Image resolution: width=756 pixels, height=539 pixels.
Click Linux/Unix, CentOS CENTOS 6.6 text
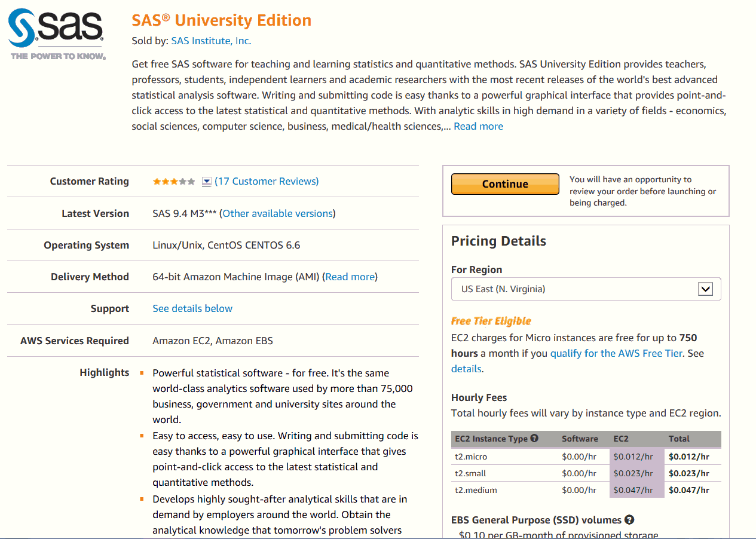(x=227, y=245)
